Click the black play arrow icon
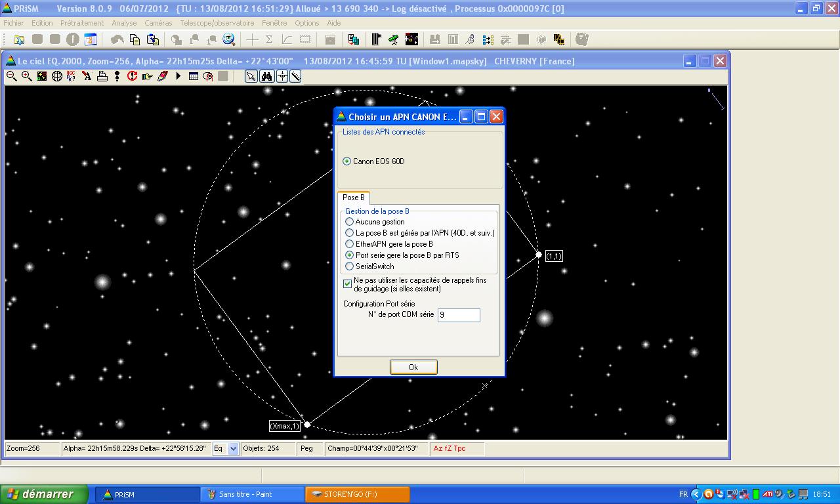Viewport: 840px width, 504px height. 178,76
